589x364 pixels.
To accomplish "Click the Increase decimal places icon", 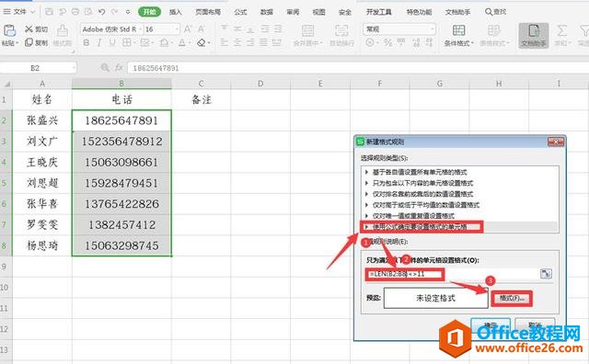I will [x=416, y=42].
